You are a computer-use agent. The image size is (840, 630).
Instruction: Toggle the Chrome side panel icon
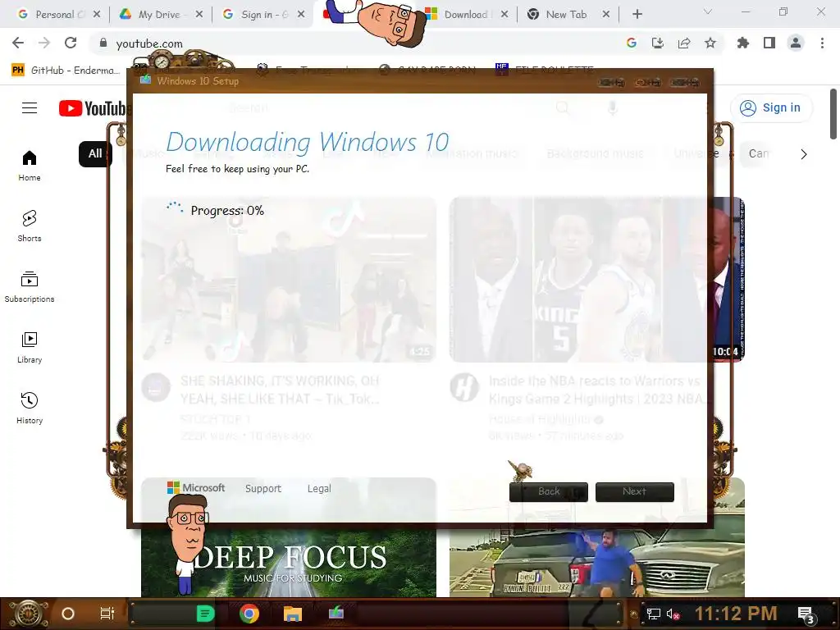769,43
